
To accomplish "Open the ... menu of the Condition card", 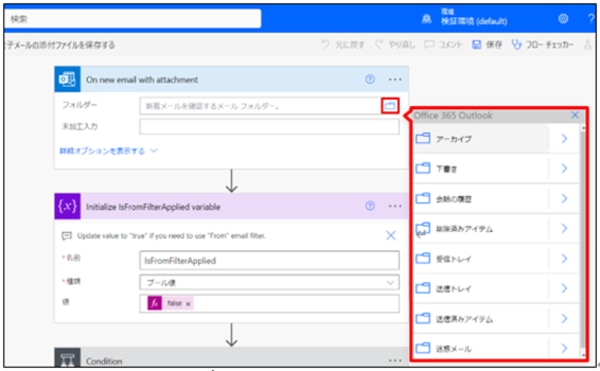I will 395,360.
